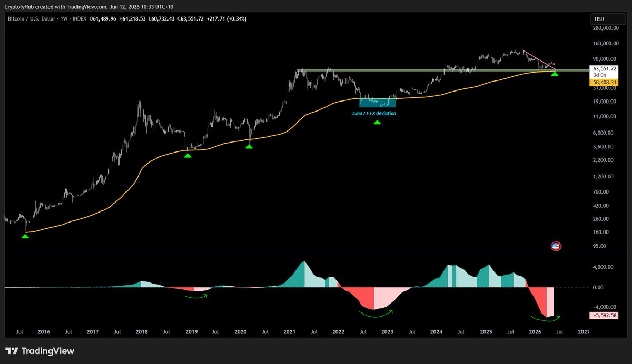Select green triangle marker below 2015 low

point(25,237)
